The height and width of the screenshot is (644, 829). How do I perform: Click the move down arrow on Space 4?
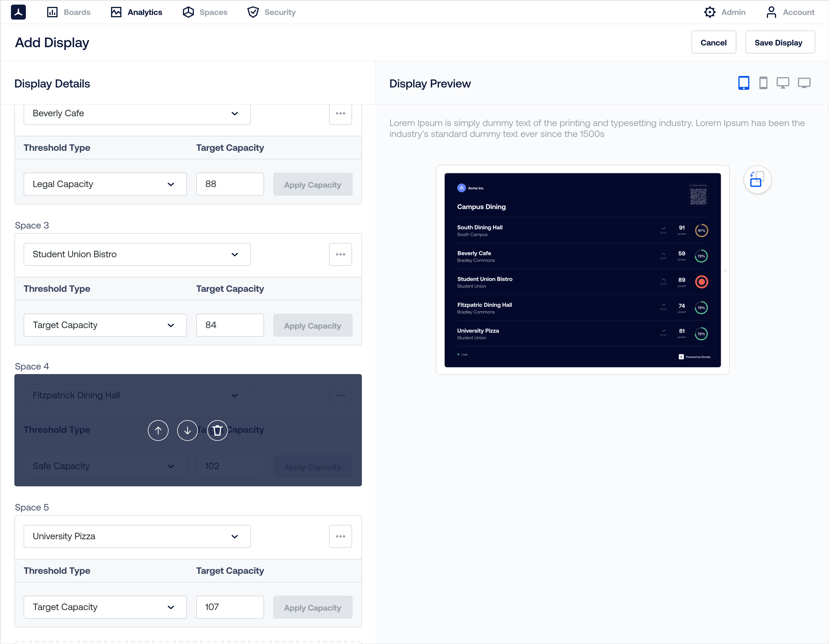click(x=187, y=430)
